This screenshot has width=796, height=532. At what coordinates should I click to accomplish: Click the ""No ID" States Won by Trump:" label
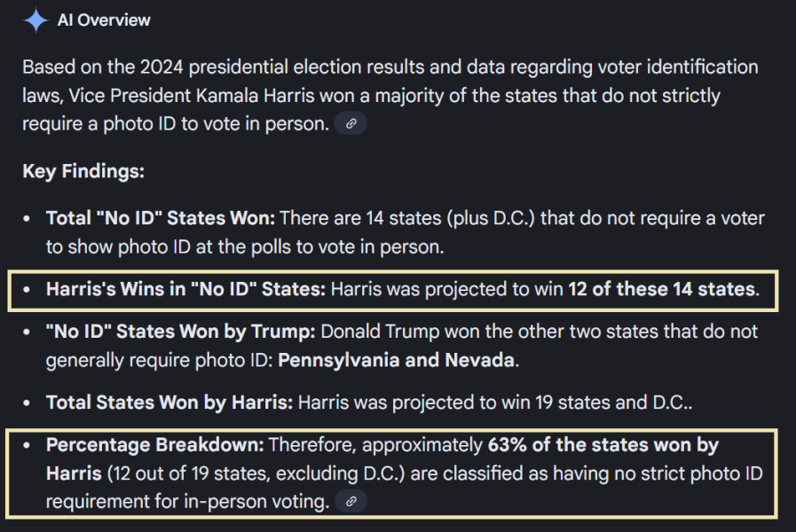[180, 332]
